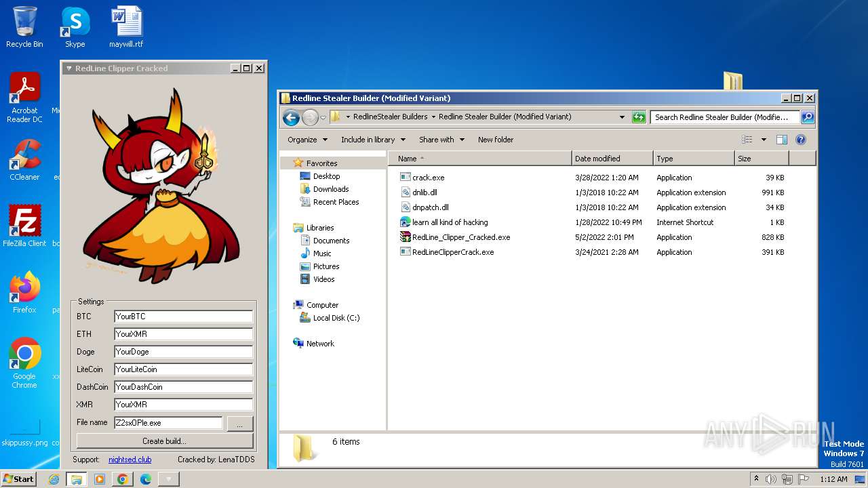Click the BTC address input field
This screenshot has width=868, height=488.
point(183,317)
